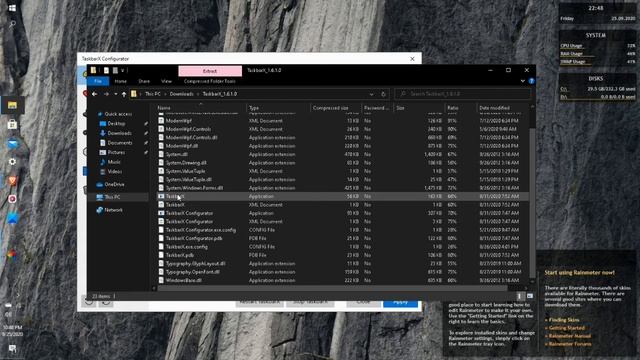
Task: Open the Mail app on the taskbar
Action: pyautogui.click(x=12, y=144)
